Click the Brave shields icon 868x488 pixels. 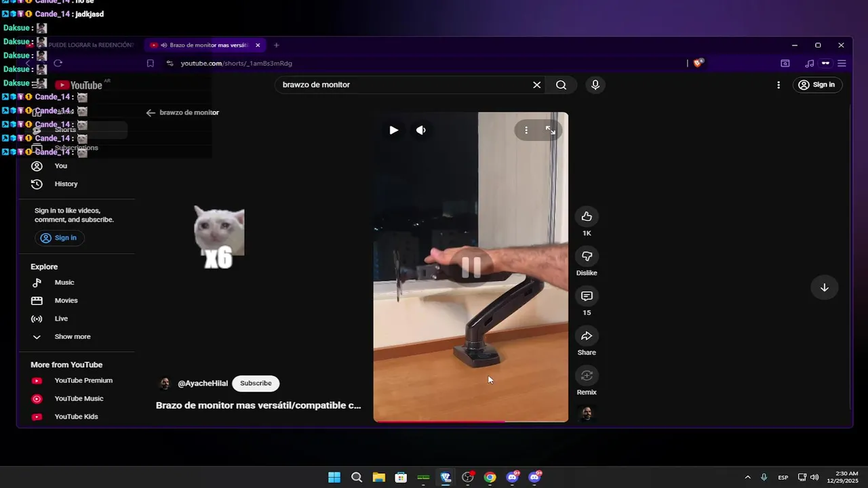(698, 63)
